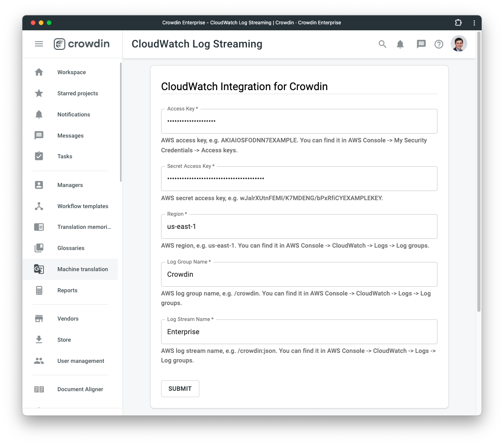The image size is (504, 445).
Task: Click the main page vertical scrollbar
Action: [x=479, y=171]
